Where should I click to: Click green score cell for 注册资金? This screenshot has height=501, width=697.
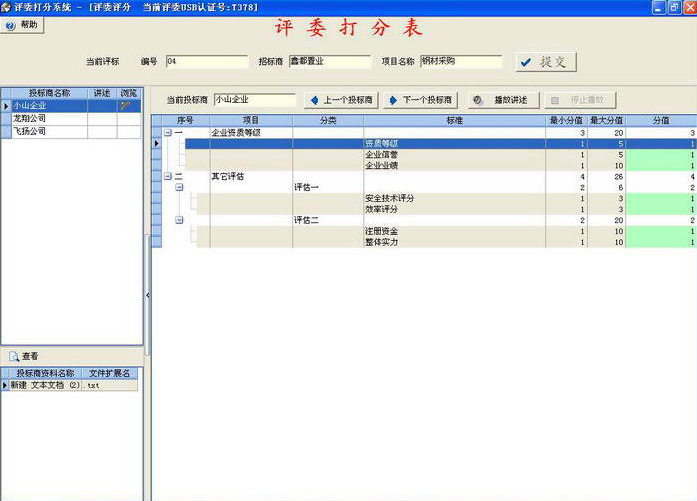coord(661,231)
